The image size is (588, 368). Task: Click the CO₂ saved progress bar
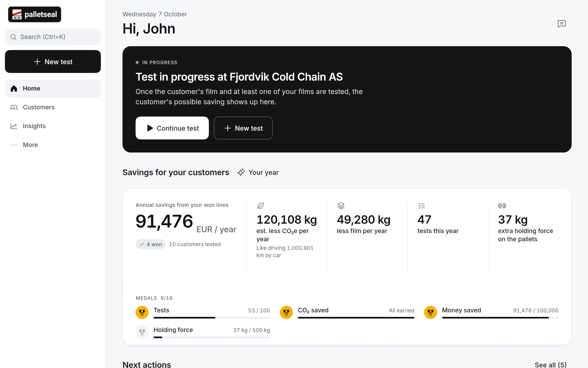click(356, 318)
